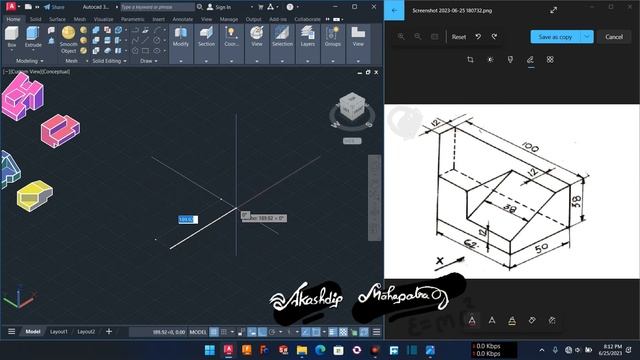Expand the Solid Editing panel dropdown

click(109, 61)
